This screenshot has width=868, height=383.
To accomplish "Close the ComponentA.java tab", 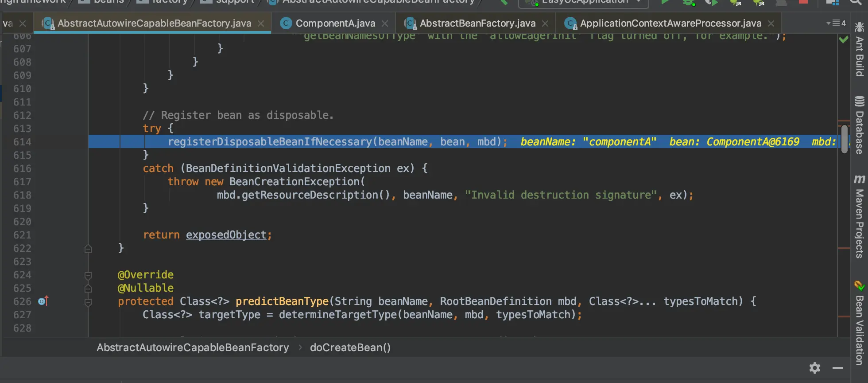I will 385,23.
